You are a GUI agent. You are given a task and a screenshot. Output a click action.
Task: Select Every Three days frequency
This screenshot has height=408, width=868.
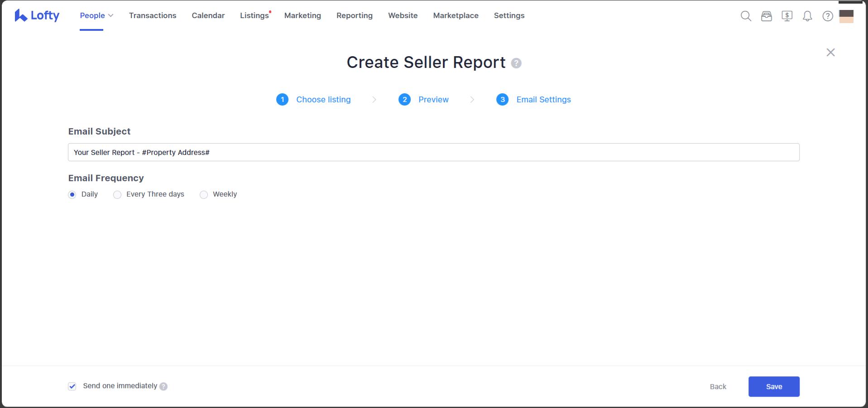pyautogui.click(x=117, y=195)
